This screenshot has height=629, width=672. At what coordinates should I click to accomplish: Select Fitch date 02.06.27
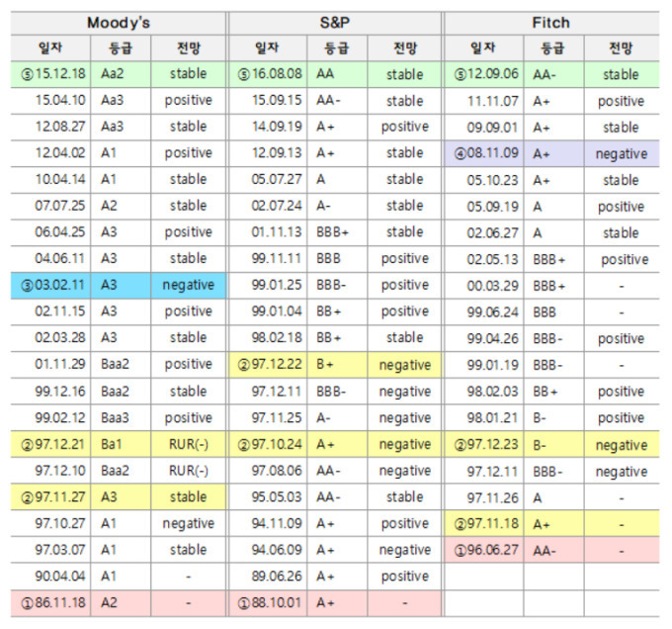pos(493,232)
